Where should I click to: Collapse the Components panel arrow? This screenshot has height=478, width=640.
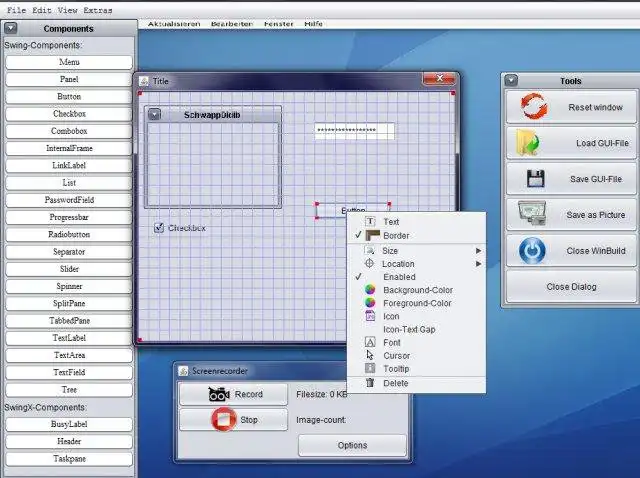click(11, 28)
